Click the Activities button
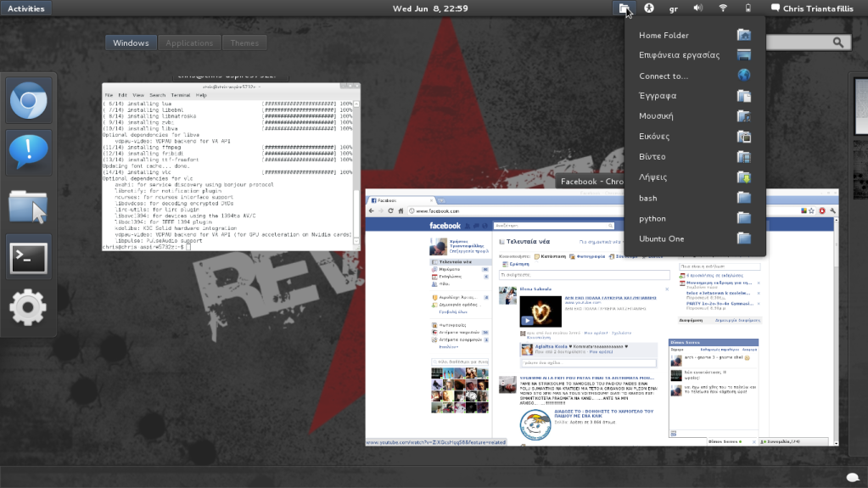Viewport: 868px width, 488px height. pyautogui.click(x=26, y=8)
